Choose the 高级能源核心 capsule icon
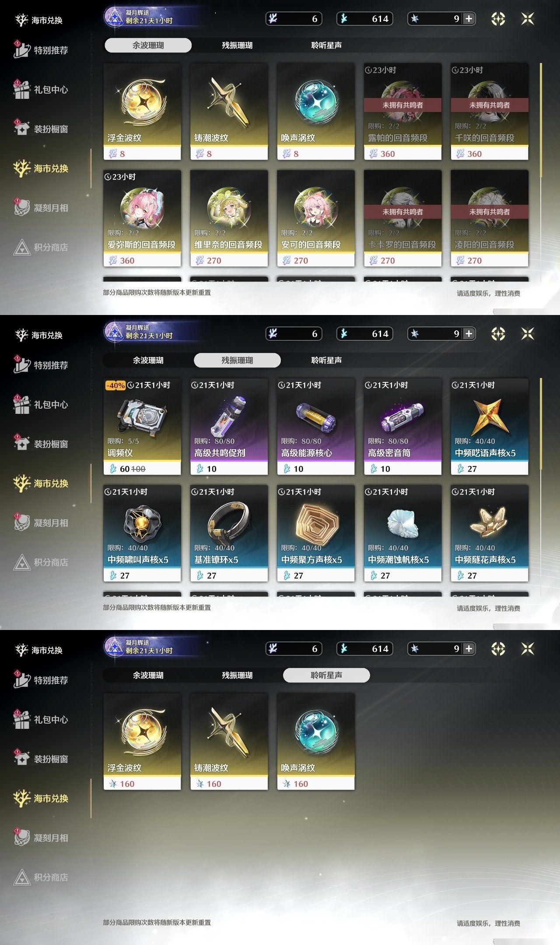 point(316,417)
